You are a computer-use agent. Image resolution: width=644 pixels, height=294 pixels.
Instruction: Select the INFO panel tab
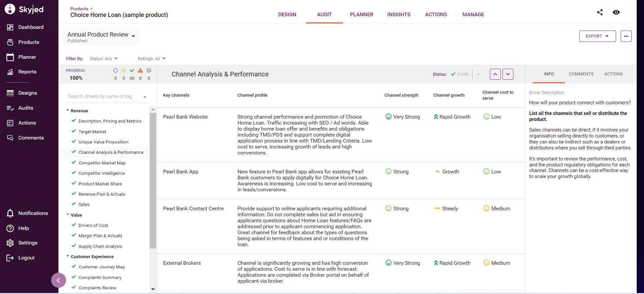click(549, 74)
